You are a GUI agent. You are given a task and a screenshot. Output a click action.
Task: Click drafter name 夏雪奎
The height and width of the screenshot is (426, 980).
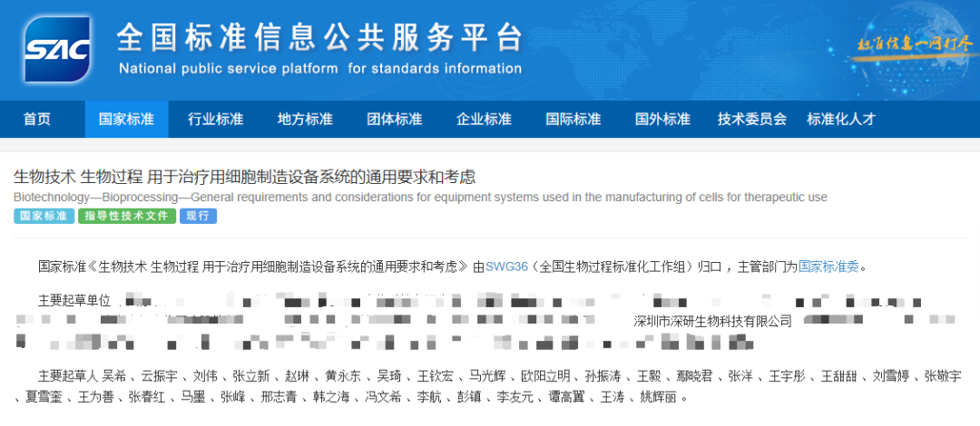[43, 397]
